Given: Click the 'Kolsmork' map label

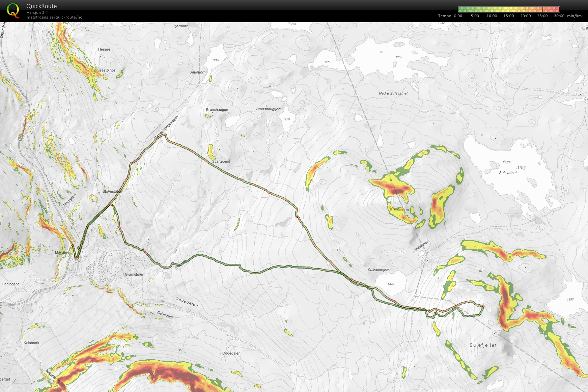Looking at the screenshot, I should pos(31,343).
